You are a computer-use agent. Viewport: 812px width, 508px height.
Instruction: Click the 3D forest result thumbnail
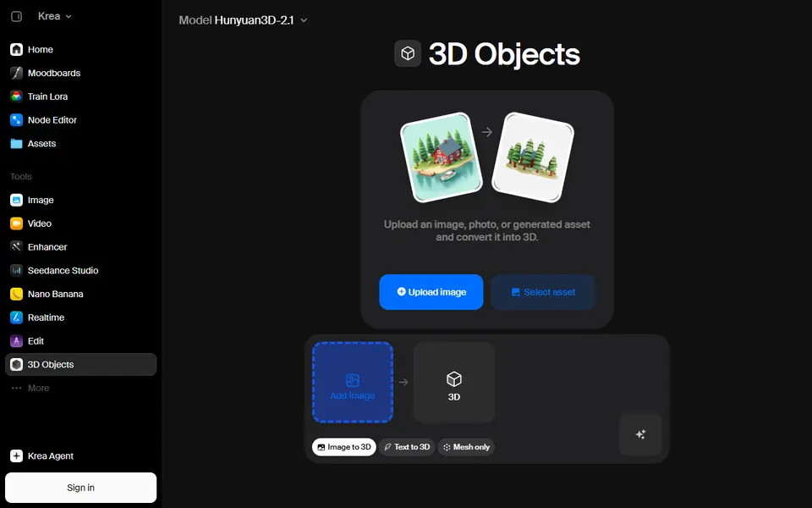[533, 157]
